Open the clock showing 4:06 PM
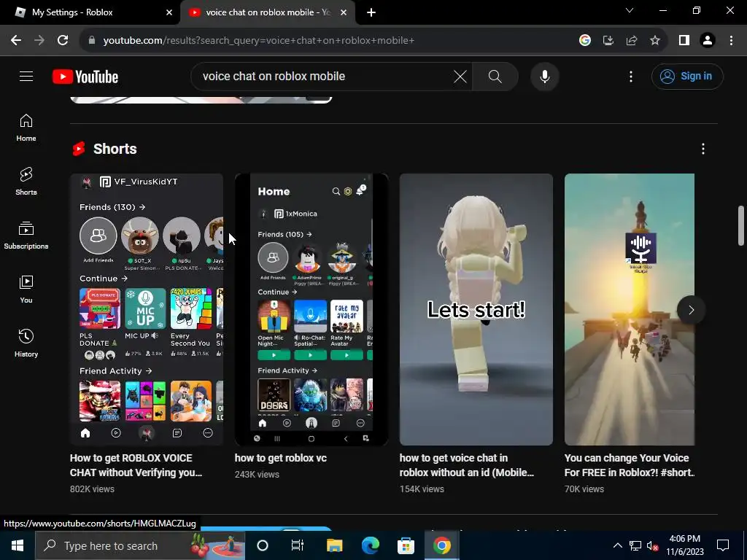 pos(684,545)
